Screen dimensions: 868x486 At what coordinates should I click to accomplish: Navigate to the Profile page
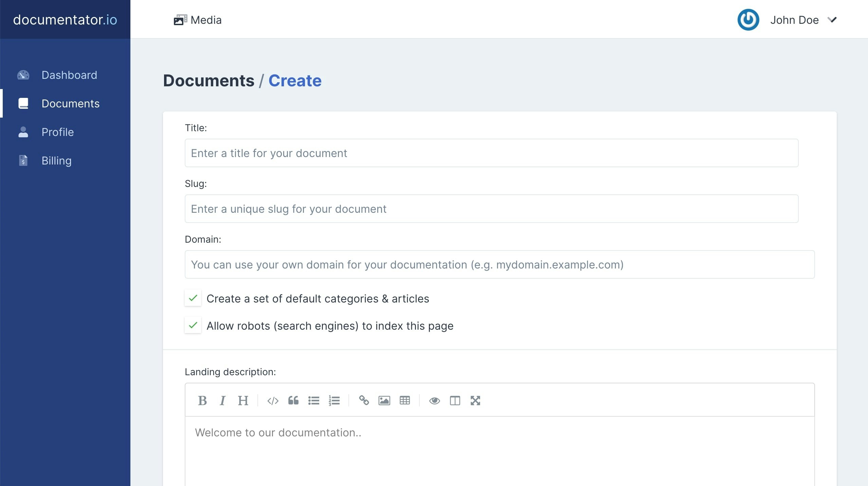tap(58, 132)
